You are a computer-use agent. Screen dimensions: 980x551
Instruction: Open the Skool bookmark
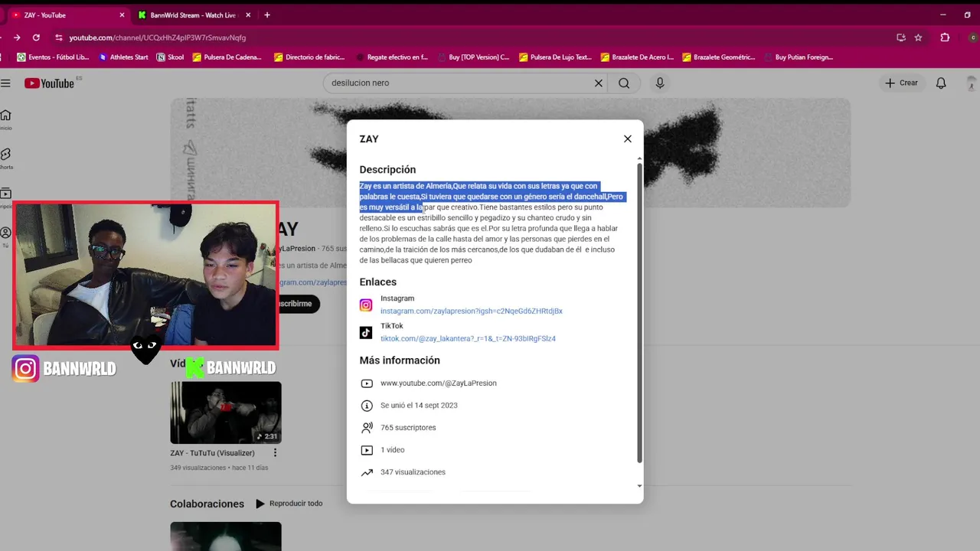pos(170,57)
